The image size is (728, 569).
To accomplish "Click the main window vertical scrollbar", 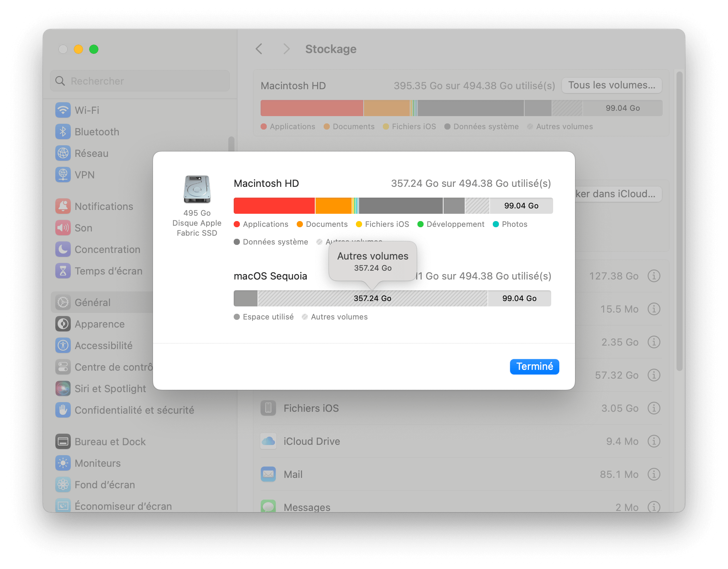I will coord(679,221).
